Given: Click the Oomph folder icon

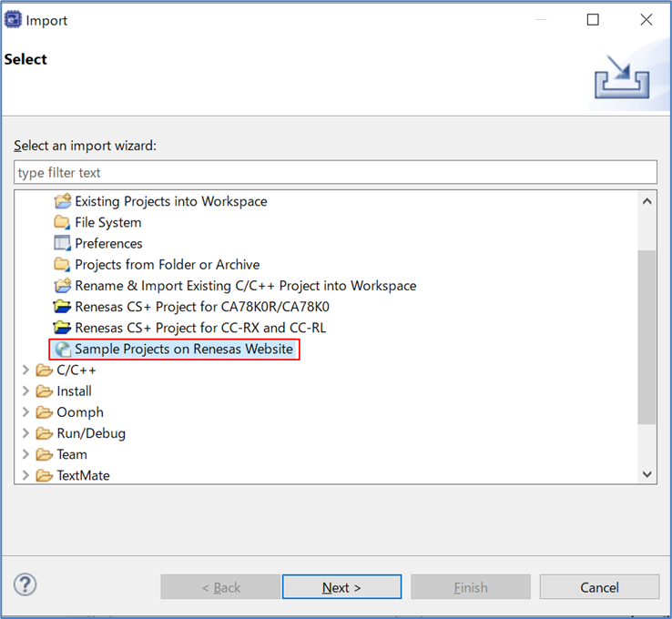Looking at the screenshot, I should coord(44,412).
